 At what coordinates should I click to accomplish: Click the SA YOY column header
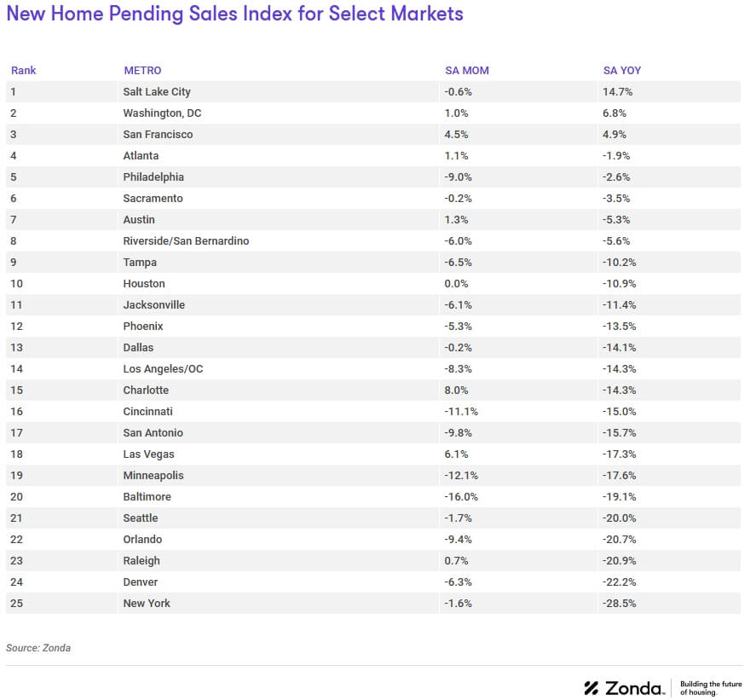tap(623, 71)
